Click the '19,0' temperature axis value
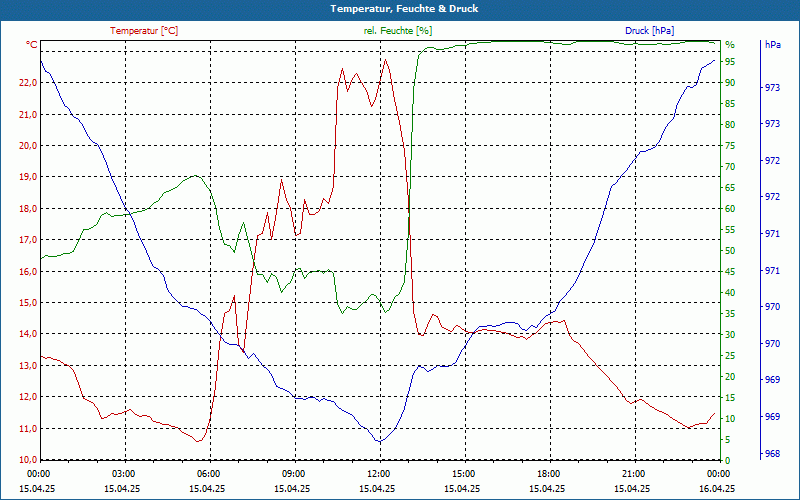The width and height of the screenshot is (800, 500). click(x=28, y=177)
